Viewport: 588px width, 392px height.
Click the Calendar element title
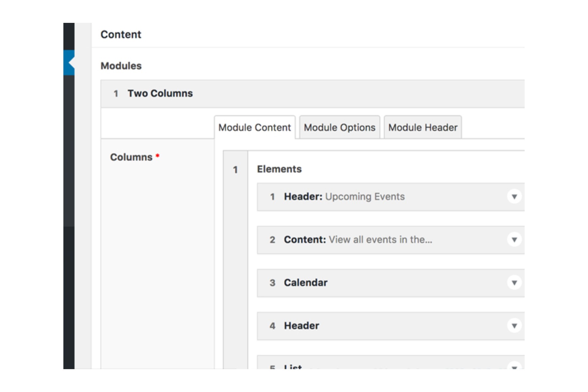coord(306,283)
